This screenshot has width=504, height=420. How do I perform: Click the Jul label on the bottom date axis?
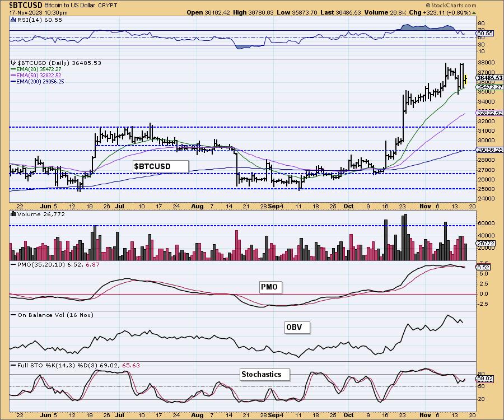pyautogui.click(x=120, y=415)
